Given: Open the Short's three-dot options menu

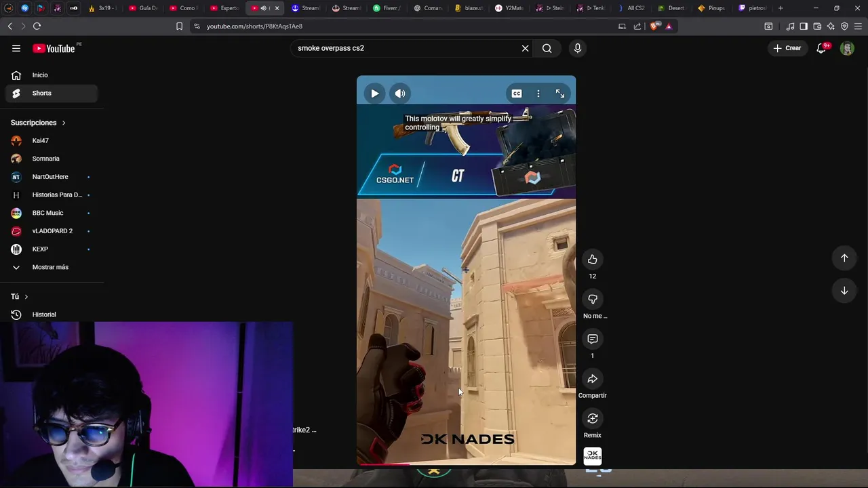Looking at the screenshot, I should tap(538, 94).
